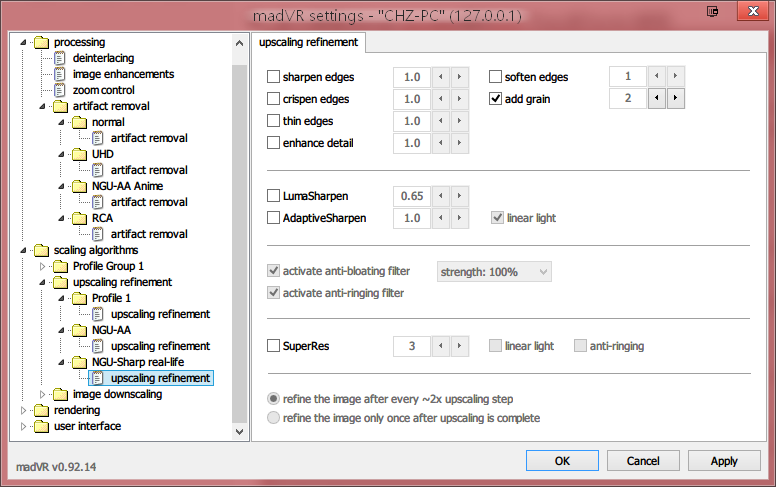Enable the SuperRes checkbox

click(273, 346)
